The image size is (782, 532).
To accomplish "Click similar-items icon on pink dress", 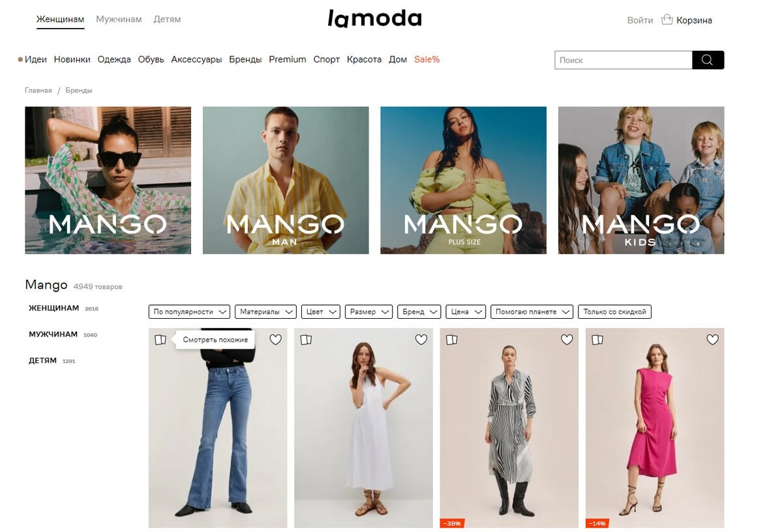I will 597,340.
